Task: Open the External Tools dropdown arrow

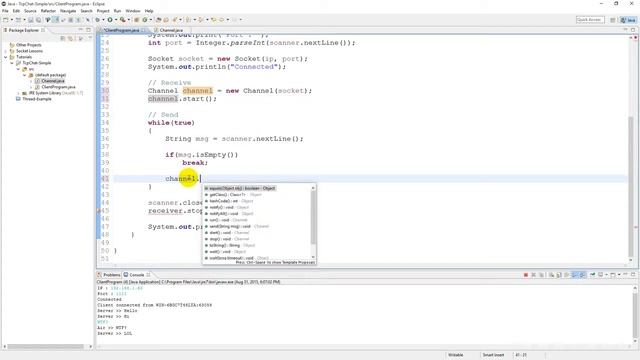Action: point(129,20)
